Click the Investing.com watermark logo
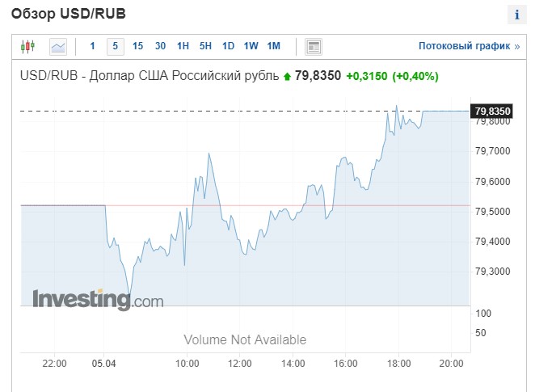This screenshot has height=392, width=535. (98, 300)
